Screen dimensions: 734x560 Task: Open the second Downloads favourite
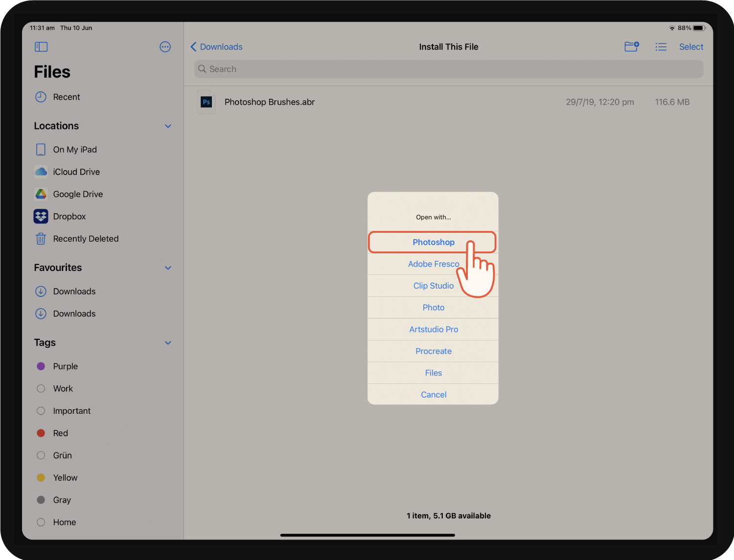pos(65,314)
